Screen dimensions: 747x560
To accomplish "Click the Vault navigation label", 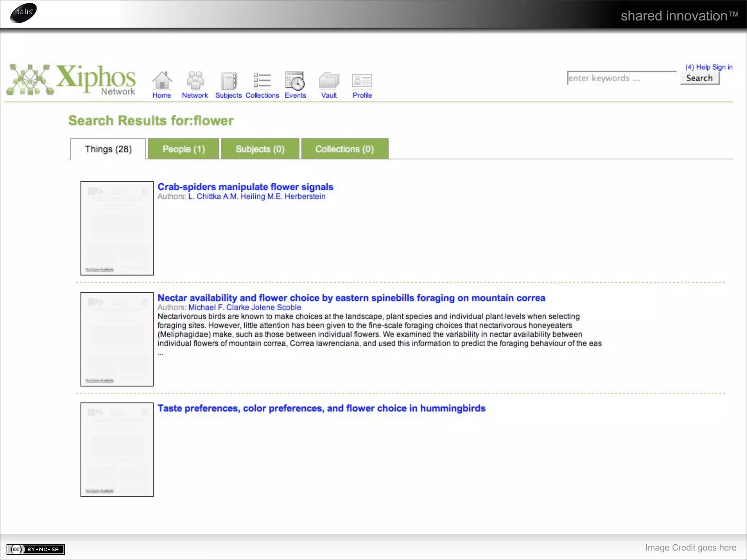I will pos(329,95).
